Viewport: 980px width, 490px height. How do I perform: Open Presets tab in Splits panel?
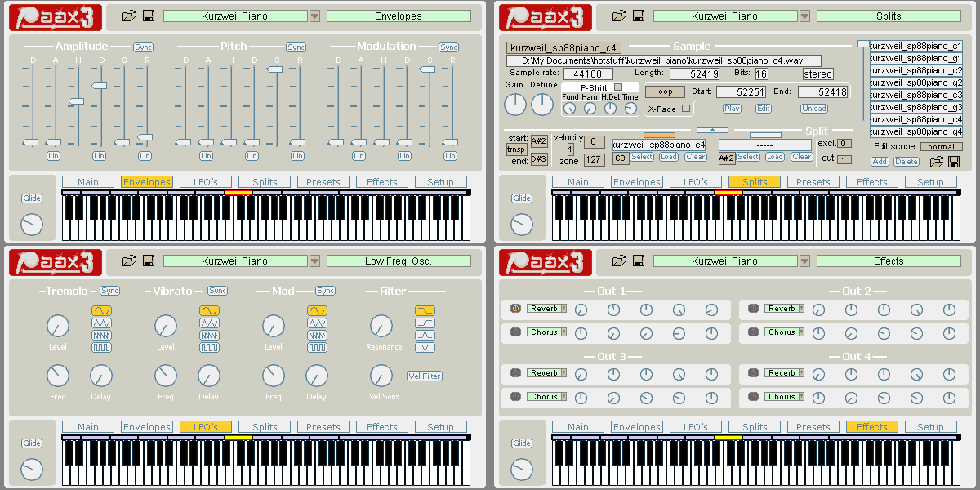click(x=813, y=182)
